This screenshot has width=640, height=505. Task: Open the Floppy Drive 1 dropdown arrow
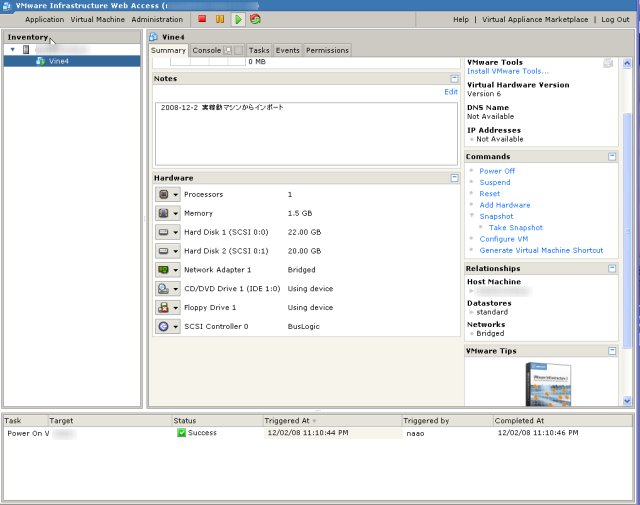(x=176, y=308)
